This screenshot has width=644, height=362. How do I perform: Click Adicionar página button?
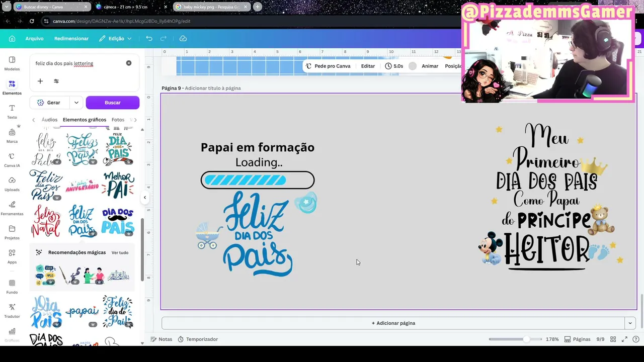coord(393,323)
